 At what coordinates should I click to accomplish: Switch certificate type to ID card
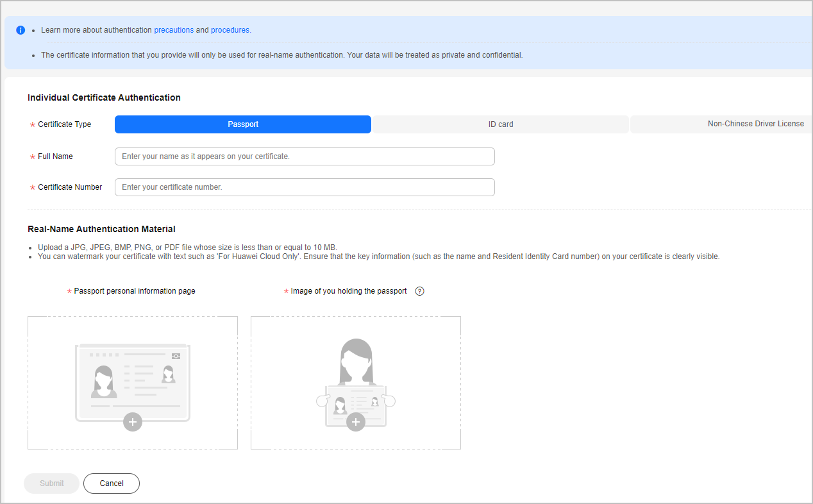pyautogui.click(x=501, y=124)
